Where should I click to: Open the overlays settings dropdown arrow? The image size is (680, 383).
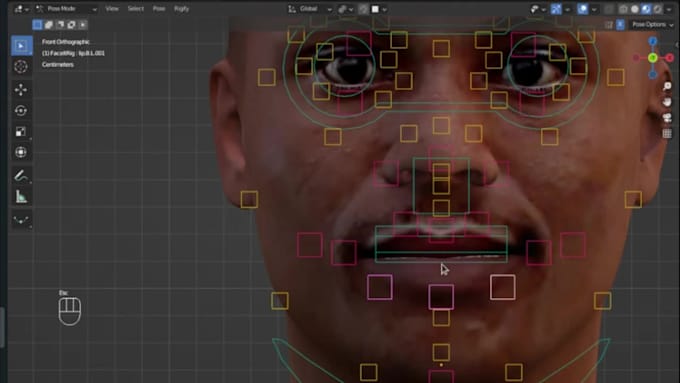click(x=594, y=9)
